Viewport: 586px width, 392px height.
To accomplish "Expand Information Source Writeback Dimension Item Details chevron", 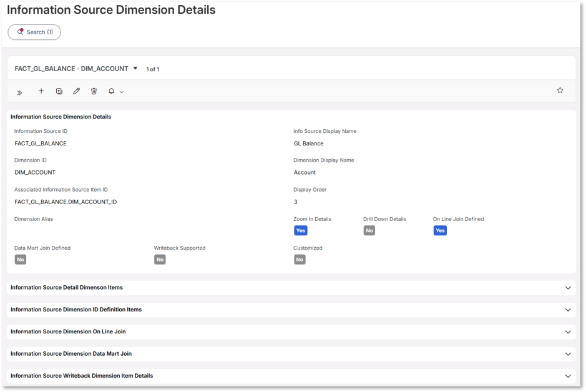I will point(568,376).
